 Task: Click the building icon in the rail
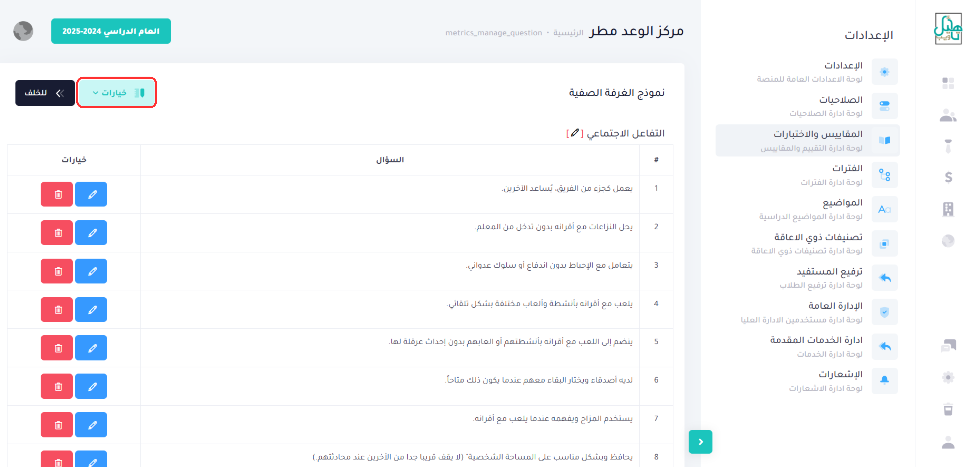click(948, 209)
